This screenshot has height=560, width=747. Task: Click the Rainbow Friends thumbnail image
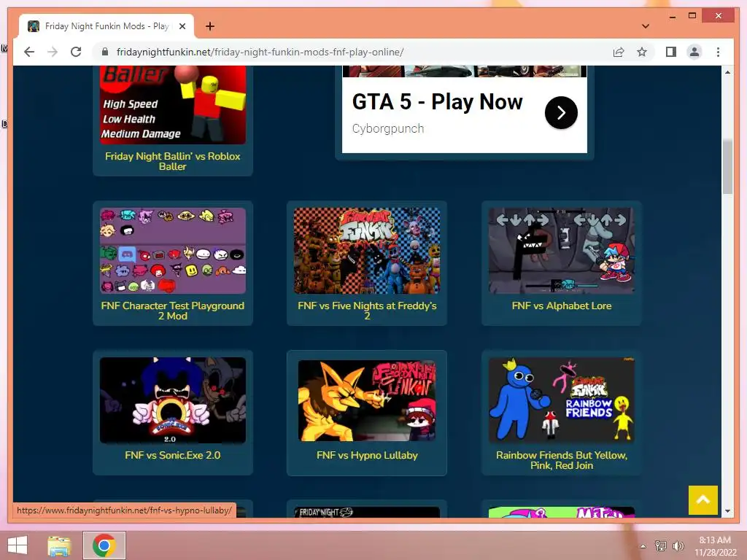click(562, 400)
